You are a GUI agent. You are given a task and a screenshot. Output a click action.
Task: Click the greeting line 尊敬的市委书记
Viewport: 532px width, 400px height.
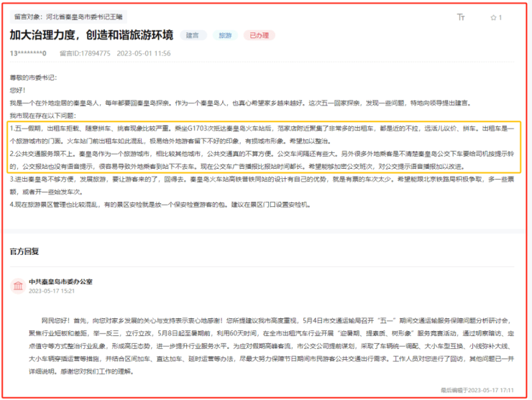pos(33,78)
